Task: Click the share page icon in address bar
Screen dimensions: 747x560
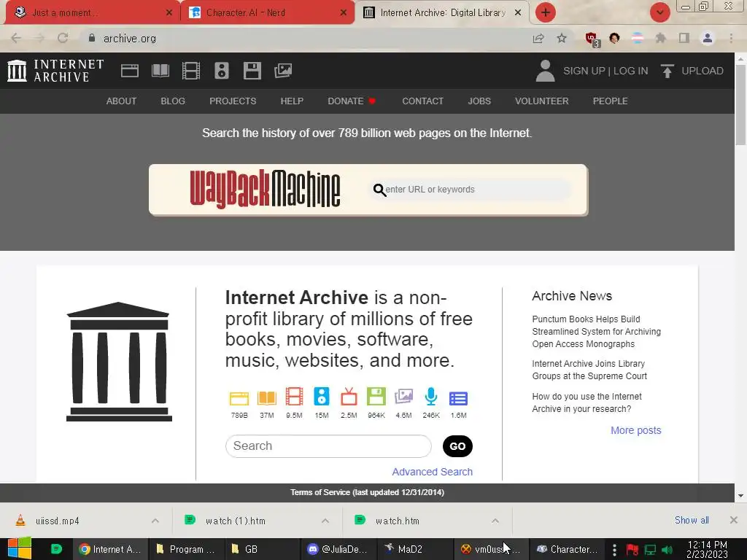Action: (538, 38)
